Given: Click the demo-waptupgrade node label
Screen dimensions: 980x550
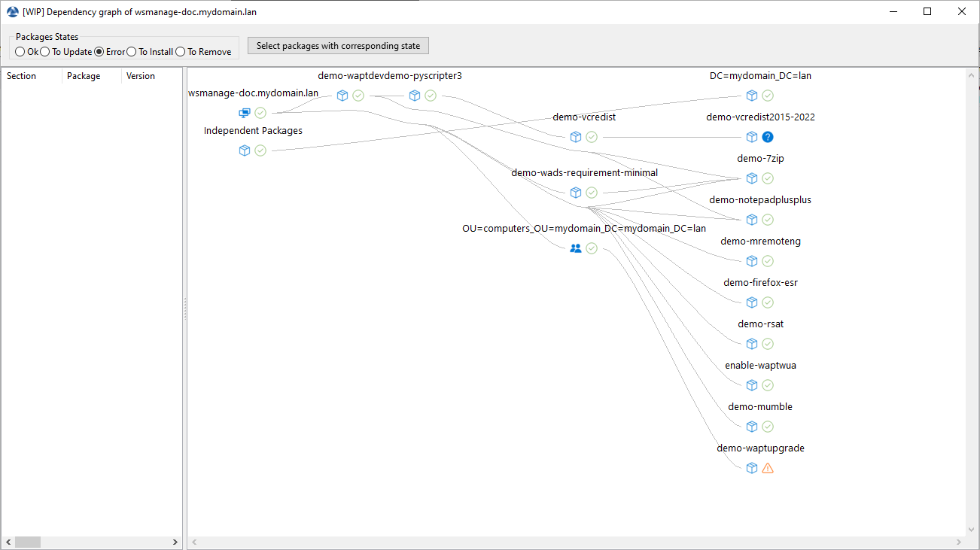Looking at the screenshot, I should [x=760, y=448].
